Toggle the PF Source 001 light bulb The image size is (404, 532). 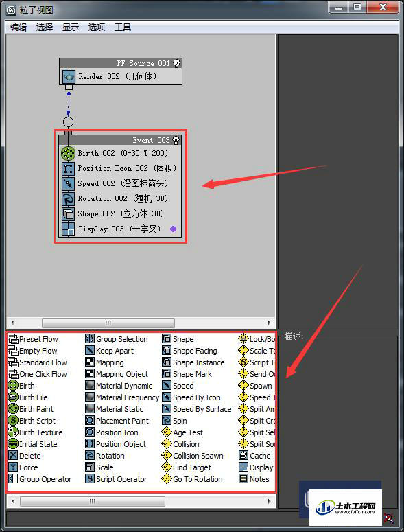(x=176, y=63)
